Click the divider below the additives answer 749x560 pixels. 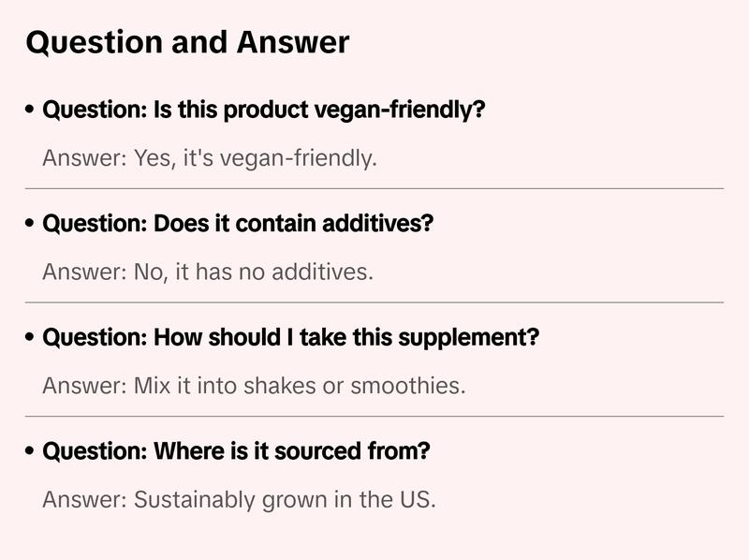click(374, 302)
